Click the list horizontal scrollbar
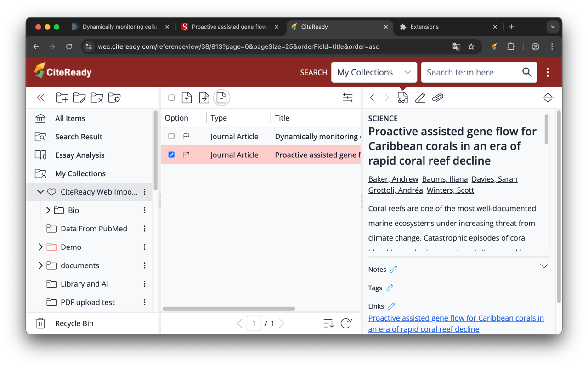The height and width of the screenshot is (368, 588). click(229, 309)
